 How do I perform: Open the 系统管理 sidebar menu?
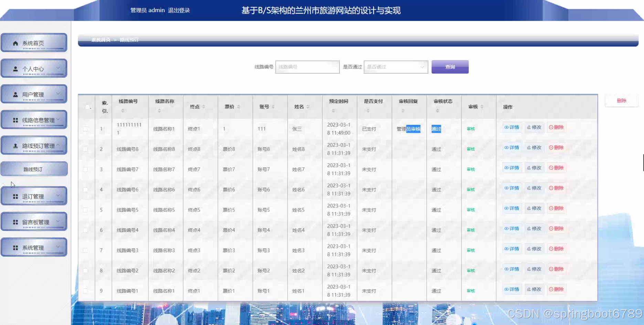click(34, 247)
